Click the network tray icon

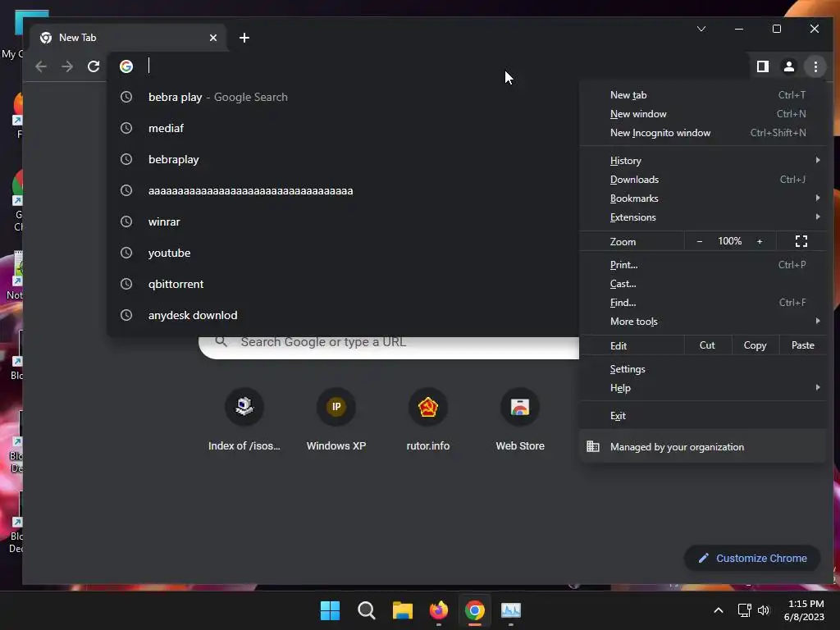click(744, 610)
